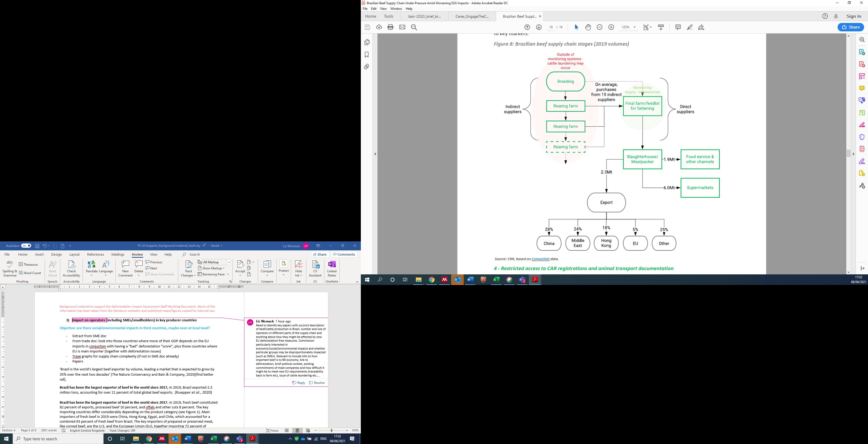Click the Word zoom slider in status bar
The height and width of the screenshot is (444, 868).
point(332,431)
